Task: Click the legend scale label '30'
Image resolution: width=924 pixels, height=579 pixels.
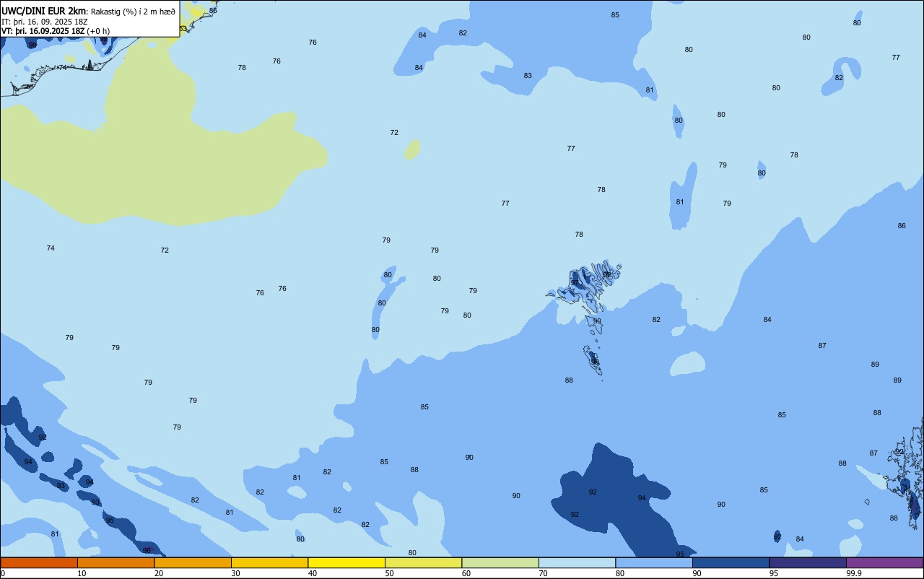Action: (x=235, y=573)
